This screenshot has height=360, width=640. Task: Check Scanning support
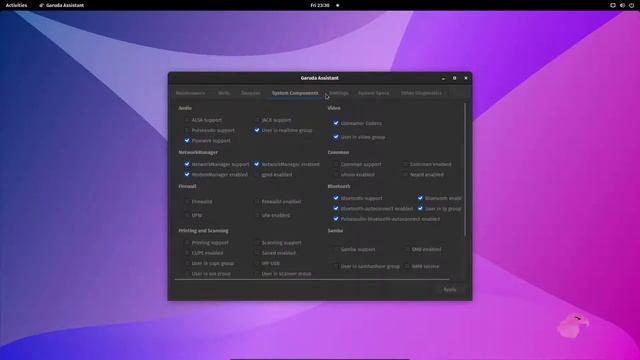257,242
